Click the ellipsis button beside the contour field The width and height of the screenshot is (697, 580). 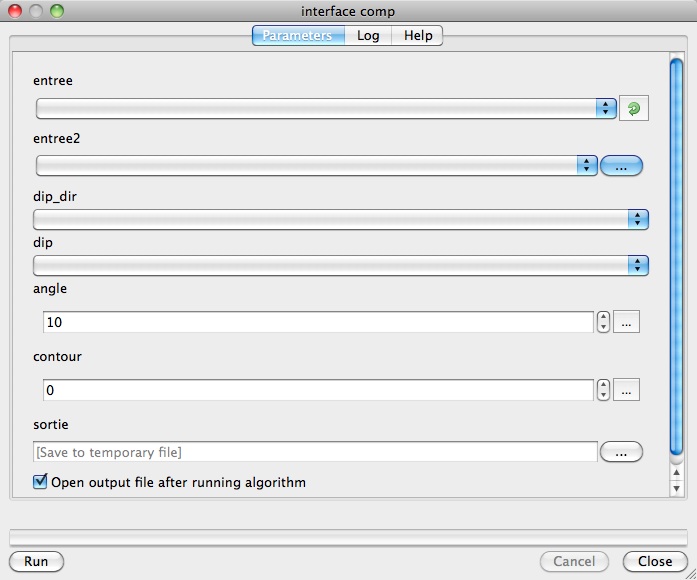626,390
